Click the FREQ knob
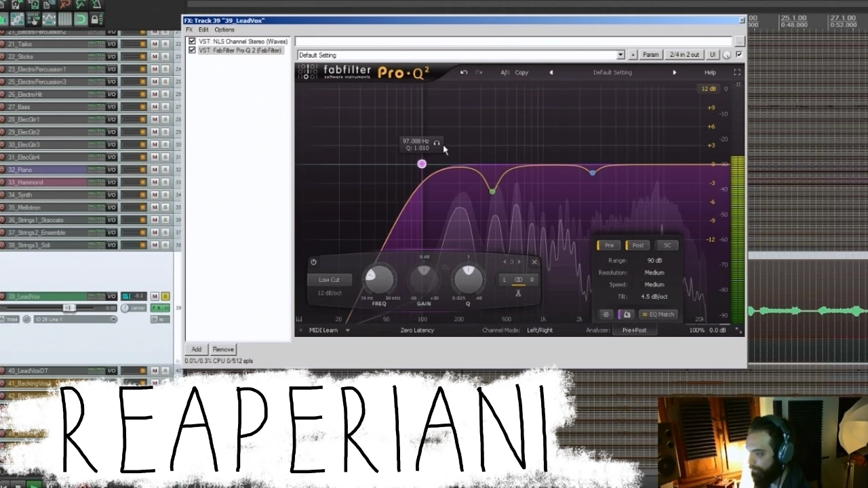Image resolution: width=868 pixels, height=488 pixels. tap(379, 279)
